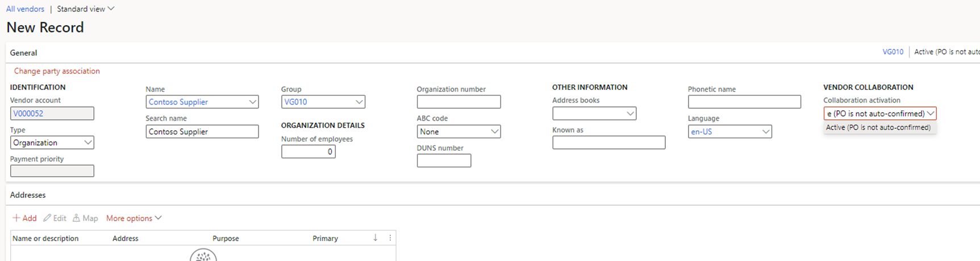Open the Language dropdown showing en-US

click(x=765, y=131)
